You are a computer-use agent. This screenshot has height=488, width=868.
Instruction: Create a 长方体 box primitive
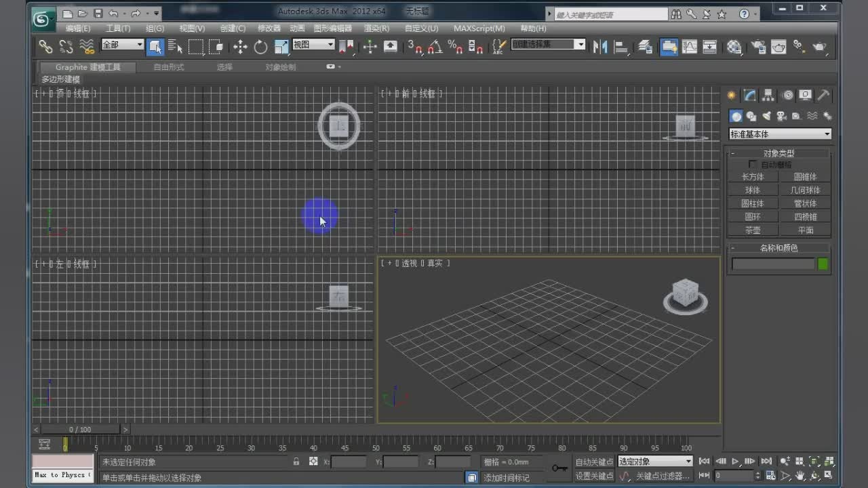click(x=753, y=177)
